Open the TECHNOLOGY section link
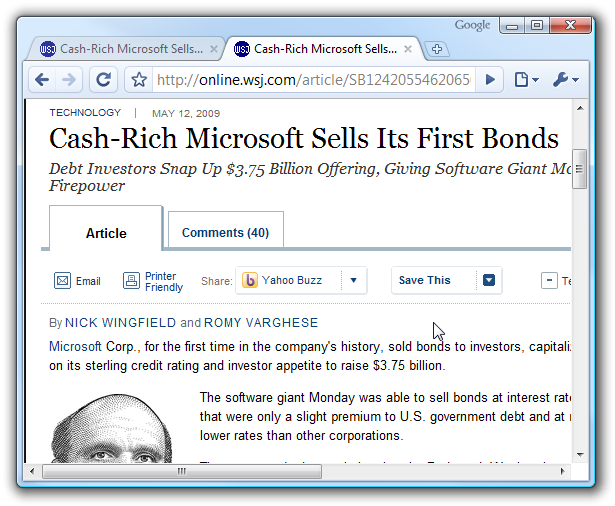Screen dimensions: 615x506 [85, 113]
